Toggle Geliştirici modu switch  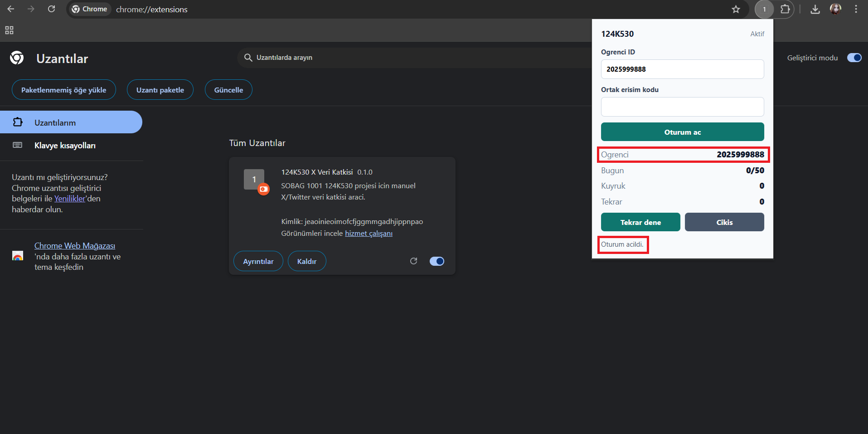pos(854,58)
